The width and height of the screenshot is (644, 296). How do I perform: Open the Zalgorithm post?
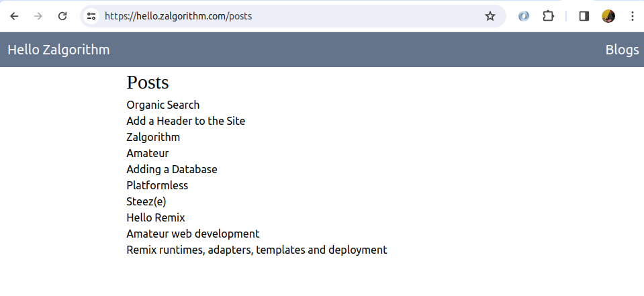point(153,137)
